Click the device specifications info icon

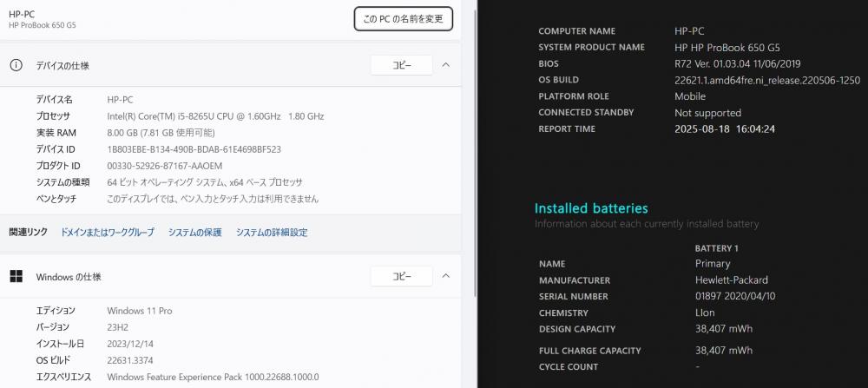16,65
